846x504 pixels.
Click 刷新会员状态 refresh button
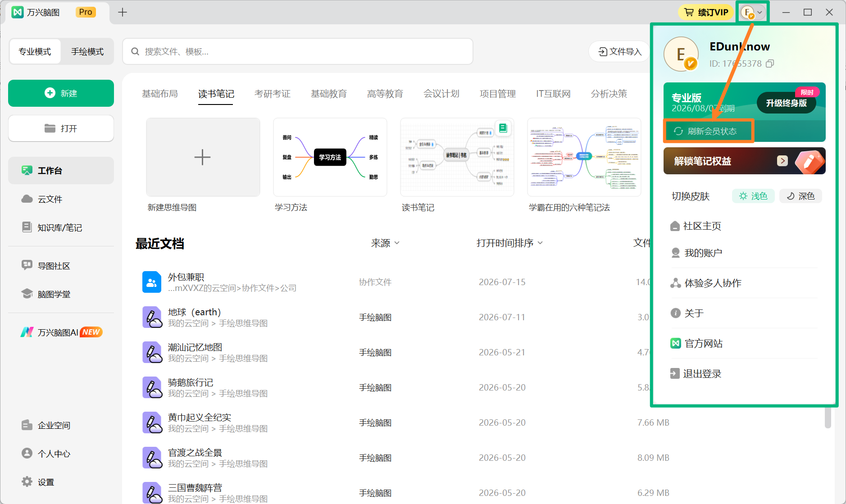pyautogui.click(x=706, y=131)
